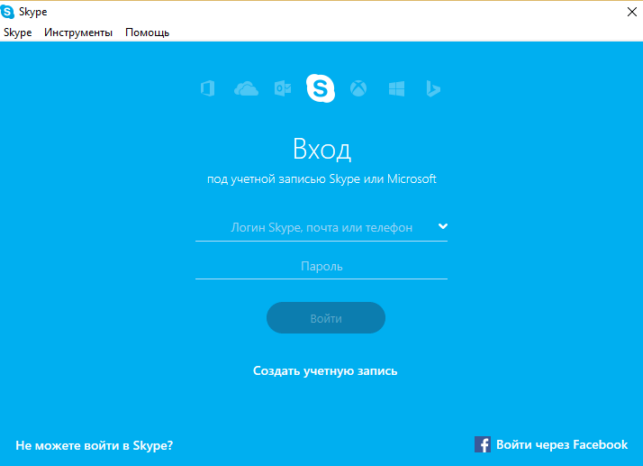This screenshot has height=466, width=643.
Task: Click the large Skype logo icon
Action: pos(320,88)
